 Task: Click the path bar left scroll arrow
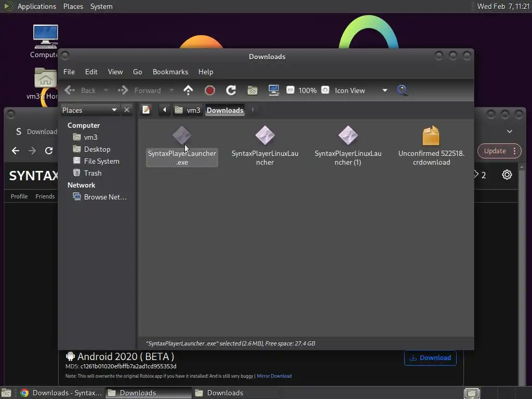(165, 110)
